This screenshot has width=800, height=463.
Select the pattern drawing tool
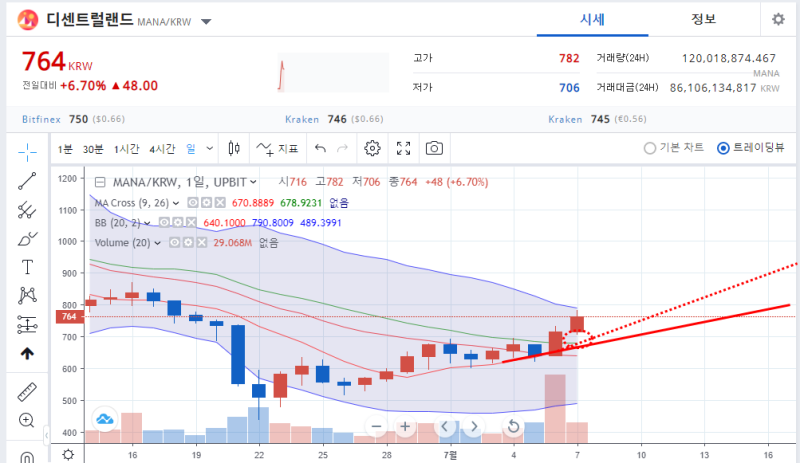pos(27,295)
